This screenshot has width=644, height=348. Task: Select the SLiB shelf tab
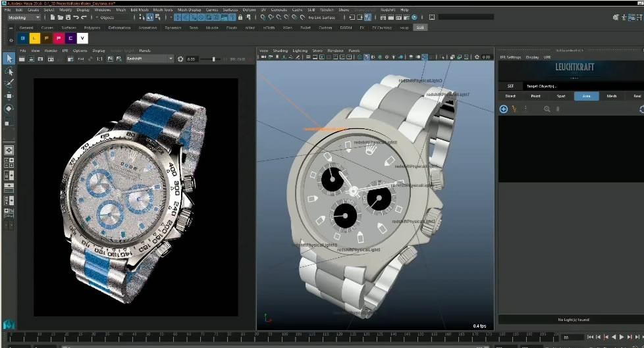[419, 28]
